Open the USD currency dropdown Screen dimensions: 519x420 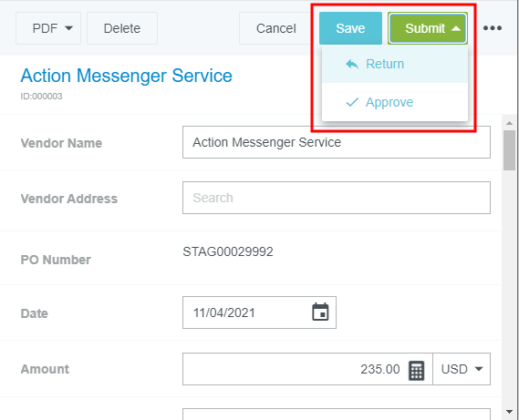pos(462,369)
